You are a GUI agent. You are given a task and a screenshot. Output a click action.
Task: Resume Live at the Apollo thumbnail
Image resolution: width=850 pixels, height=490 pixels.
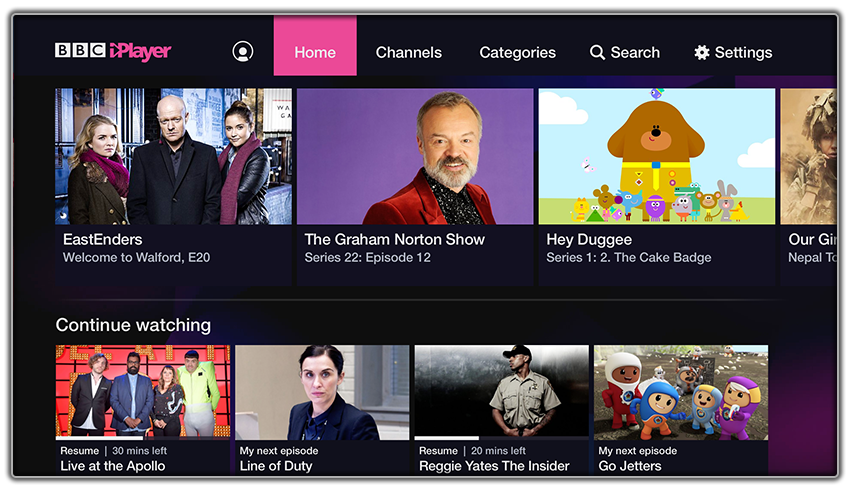click(x=143, y=391)
